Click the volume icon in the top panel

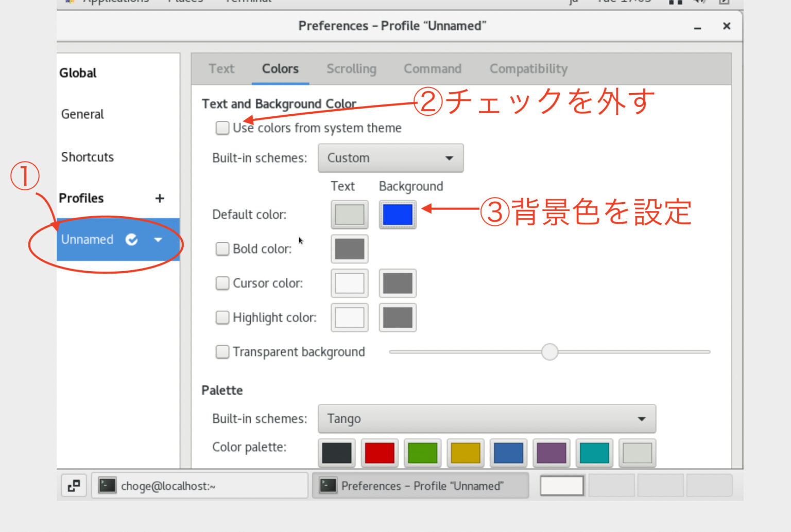pos(698,2)
